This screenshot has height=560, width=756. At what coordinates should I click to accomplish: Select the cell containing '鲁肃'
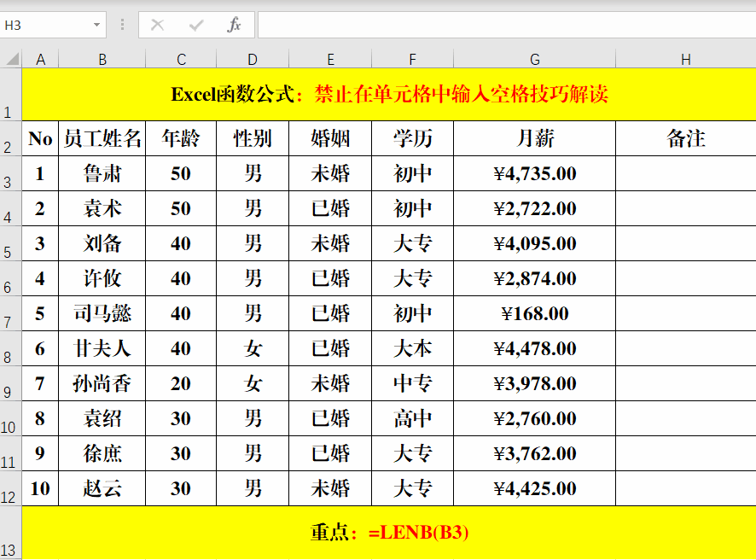(x=102, y=173)
